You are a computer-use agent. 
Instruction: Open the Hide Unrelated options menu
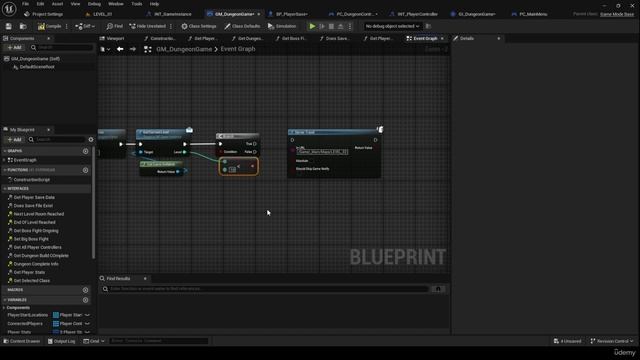point(171,26)
